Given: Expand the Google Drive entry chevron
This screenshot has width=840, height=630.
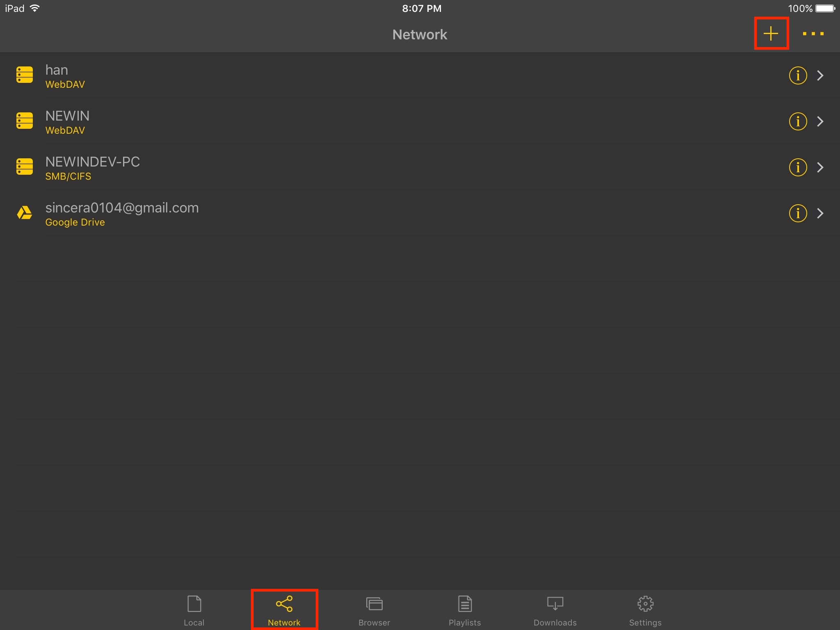Looking at the screenshot, I should pos(820,213).
